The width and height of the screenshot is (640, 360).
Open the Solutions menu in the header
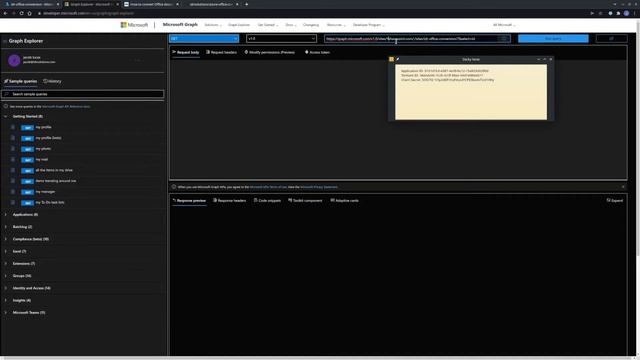click(213, 25)
